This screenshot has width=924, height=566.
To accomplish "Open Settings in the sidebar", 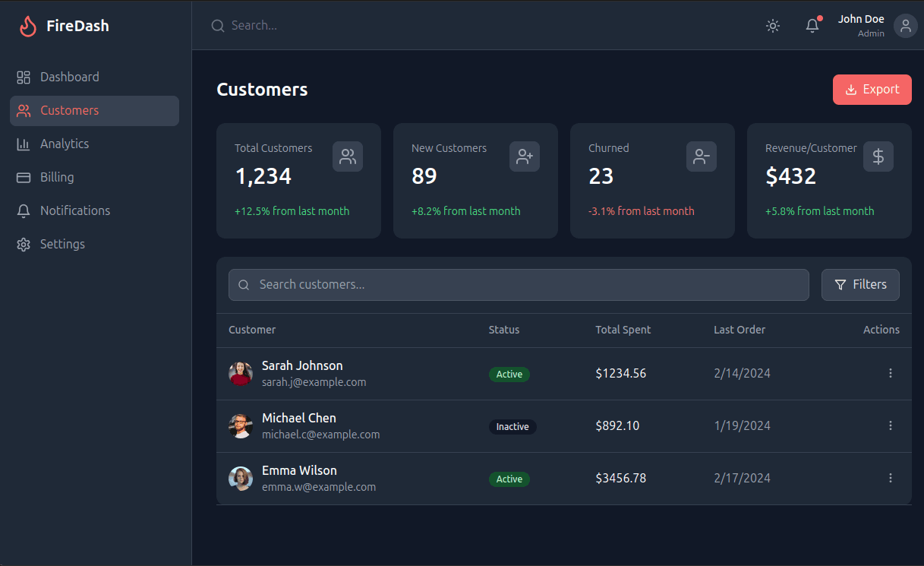I will tap(62, 244).
